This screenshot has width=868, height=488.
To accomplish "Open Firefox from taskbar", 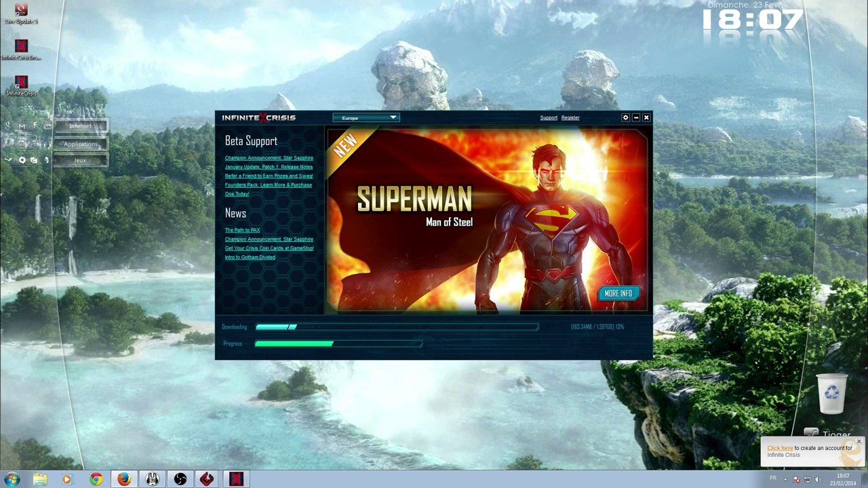I will pyautogui.click(x=123, y=480).
